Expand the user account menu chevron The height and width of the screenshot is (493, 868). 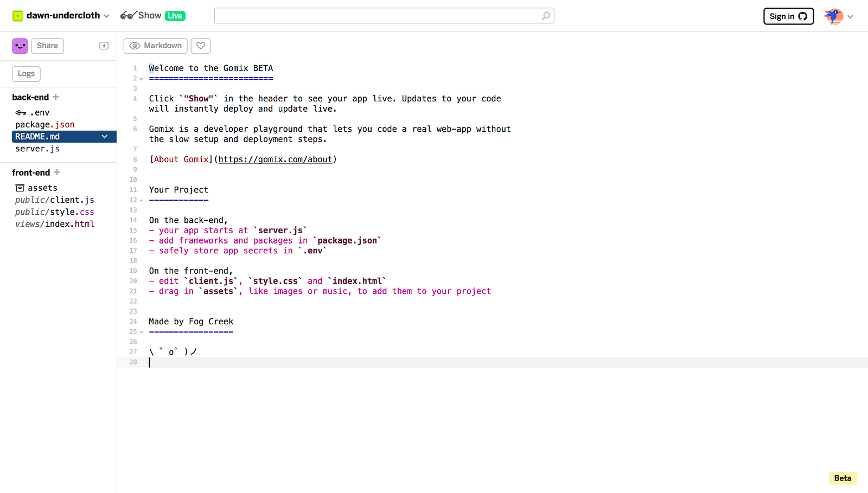[850, 17]
